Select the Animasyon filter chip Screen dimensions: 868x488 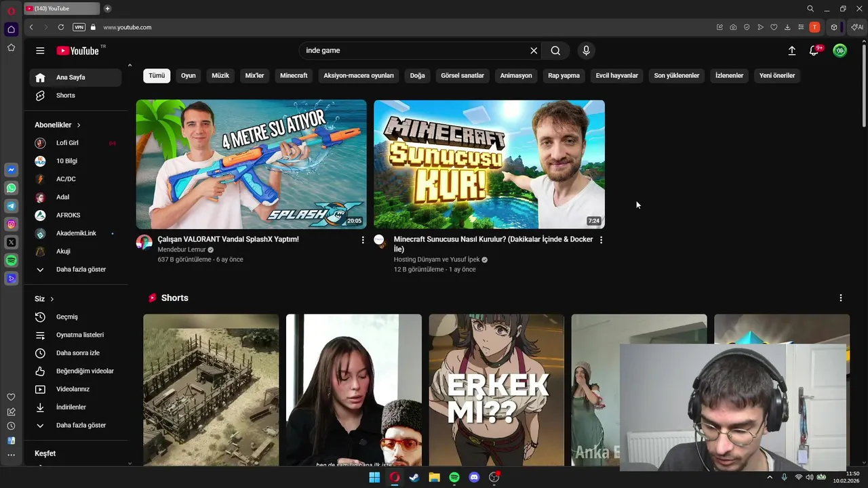pyautogui.click(x=516, y=76)
